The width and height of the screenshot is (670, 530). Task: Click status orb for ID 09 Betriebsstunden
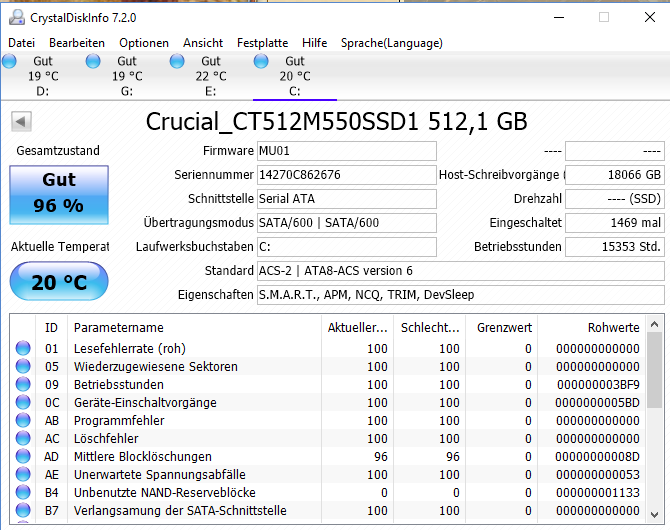tap(23, 384)
